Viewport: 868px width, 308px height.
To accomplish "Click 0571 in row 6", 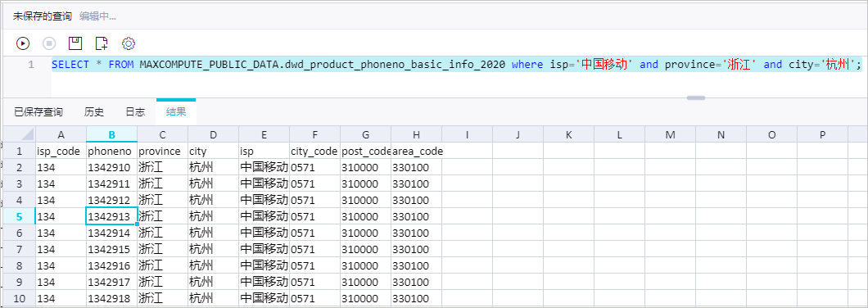I will point(315,233).
